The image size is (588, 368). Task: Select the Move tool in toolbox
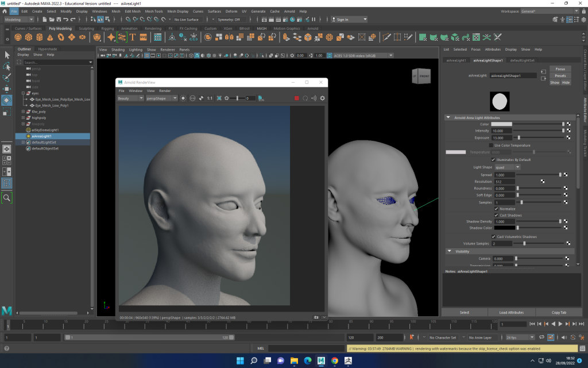click(x=7, y=89)
